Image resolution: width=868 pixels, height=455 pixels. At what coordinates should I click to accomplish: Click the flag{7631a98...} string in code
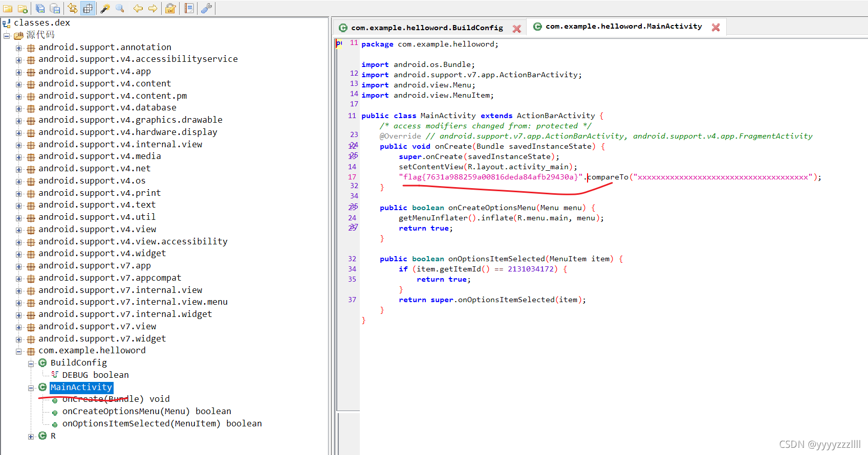coord(491,177)
